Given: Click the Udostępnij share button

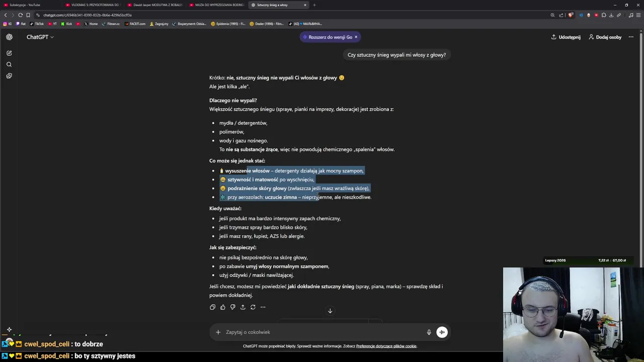Looking at the screenshot, I should [566, 37].
